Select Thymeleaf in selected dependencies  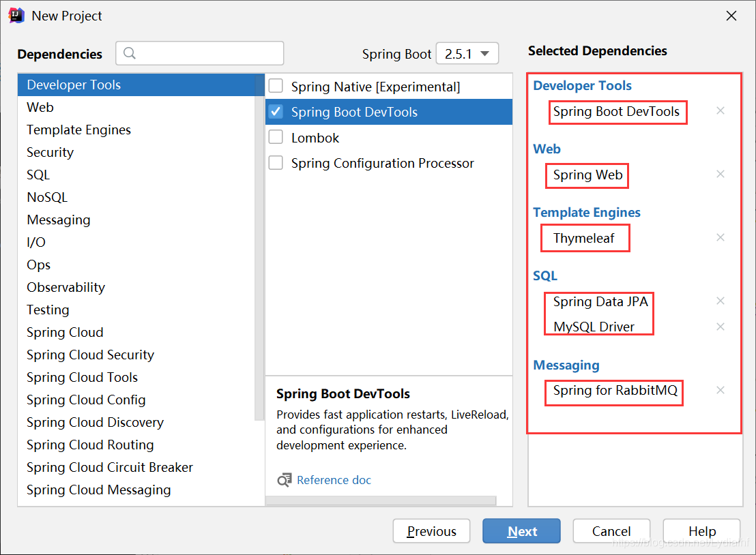(583, 238)
